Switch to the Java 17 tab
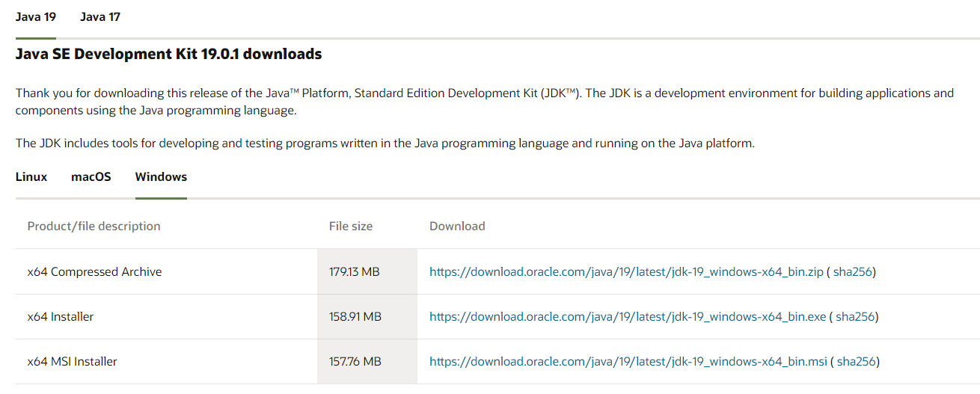Screen dimensions: 980x394 pyautogui.click(x=100, y=17)
